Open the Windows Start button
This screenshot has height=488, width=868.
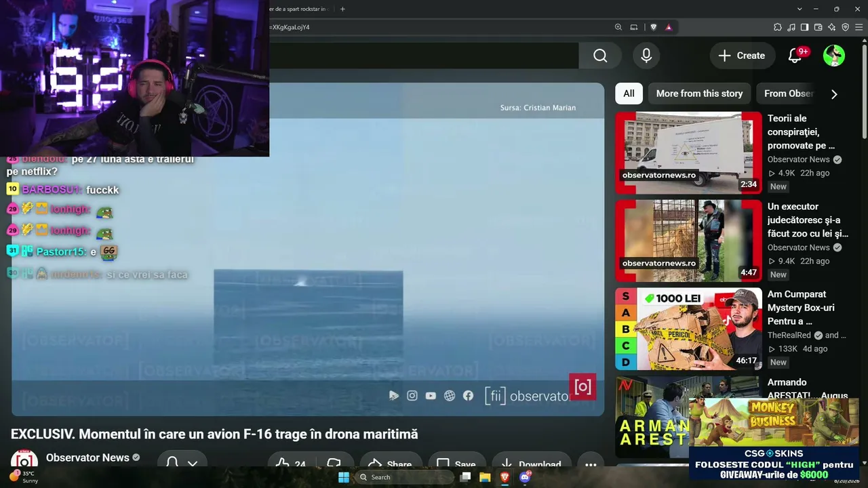pos(344,477)
